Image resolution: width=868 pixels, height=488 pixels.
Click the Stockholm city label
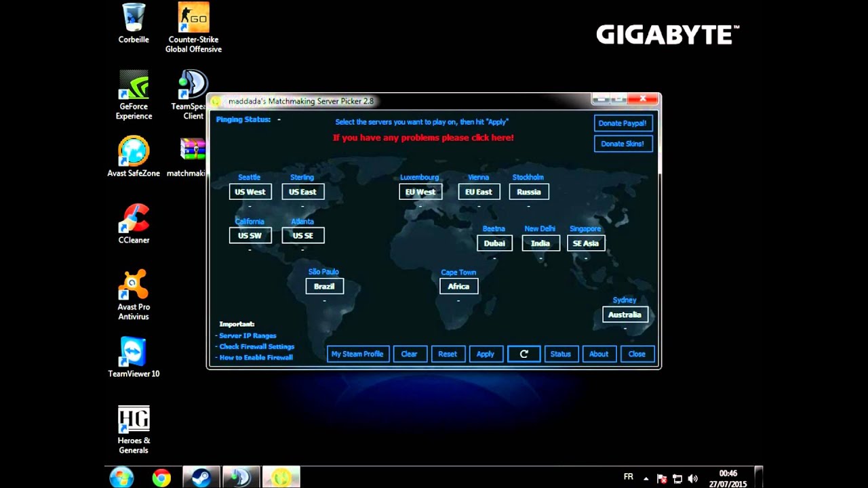[x=528, y=178]
